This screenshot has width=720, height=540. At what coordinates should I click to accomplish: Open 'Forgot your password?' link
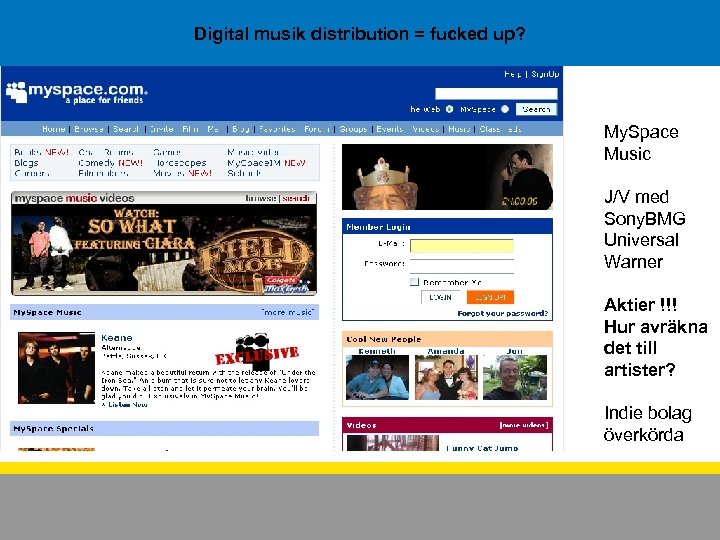503,313
